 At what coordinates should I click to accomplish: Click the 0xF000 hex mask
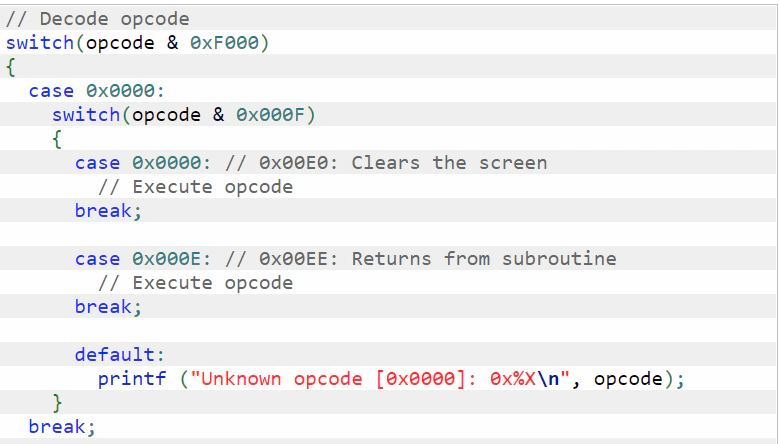(225, 43)
